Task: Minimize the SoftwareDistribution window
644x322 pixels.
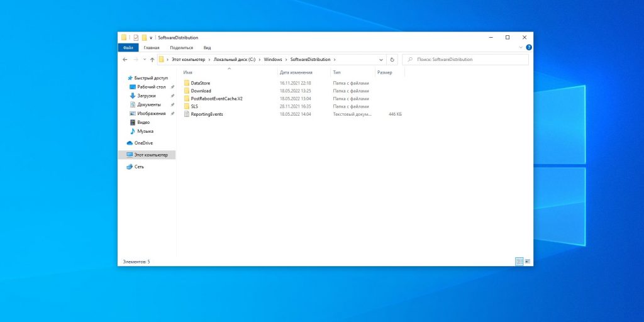Action: pos(491,37)
